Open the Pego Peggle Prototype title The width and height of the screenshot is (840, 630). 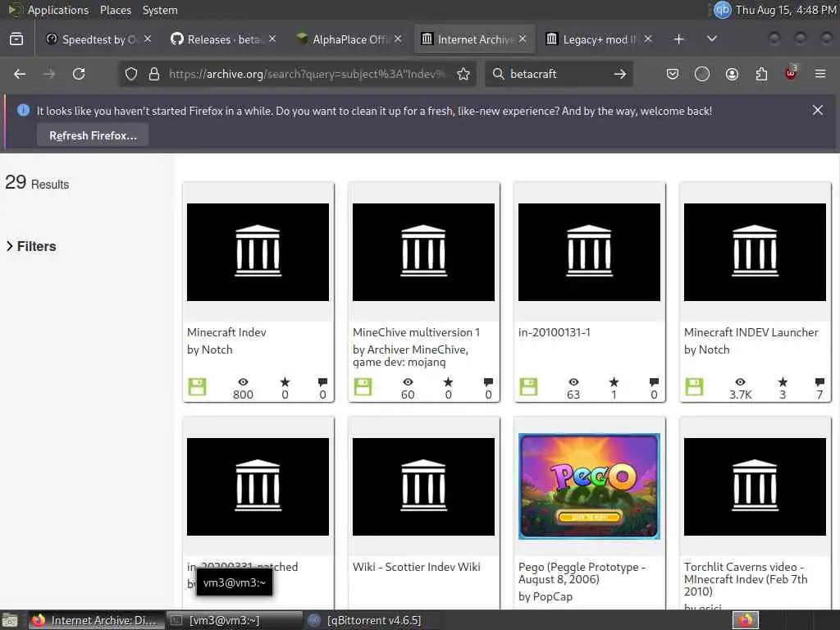click(582, 573)
